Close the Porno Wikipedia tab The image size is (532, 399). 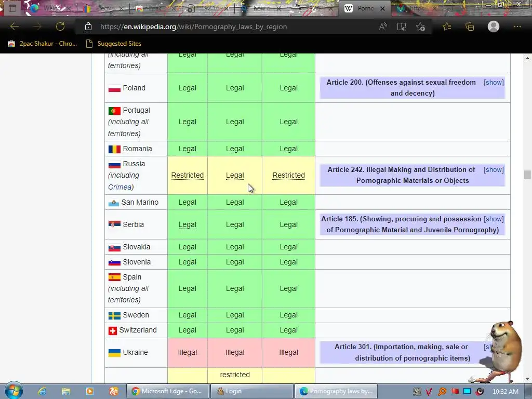pos(382,9)
